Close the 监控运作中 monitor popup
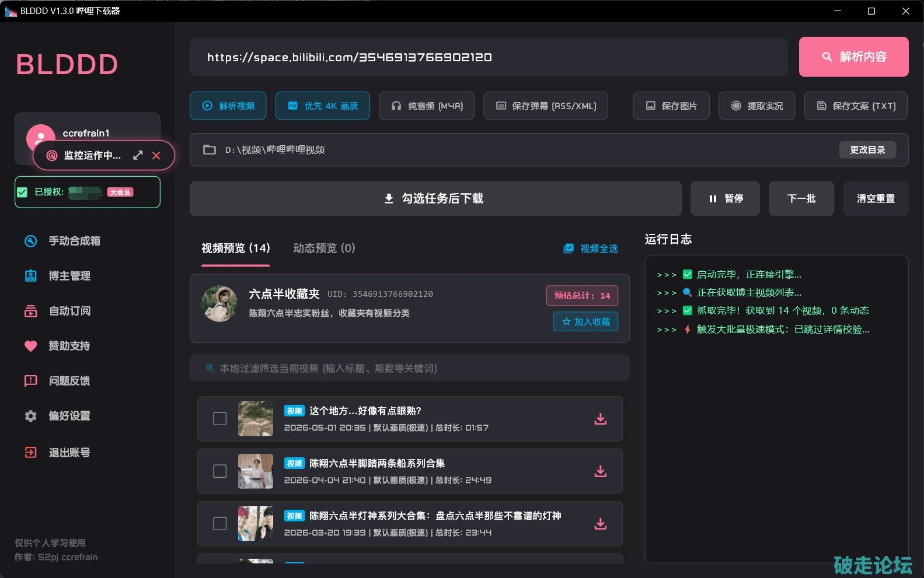 pos(156,155)
